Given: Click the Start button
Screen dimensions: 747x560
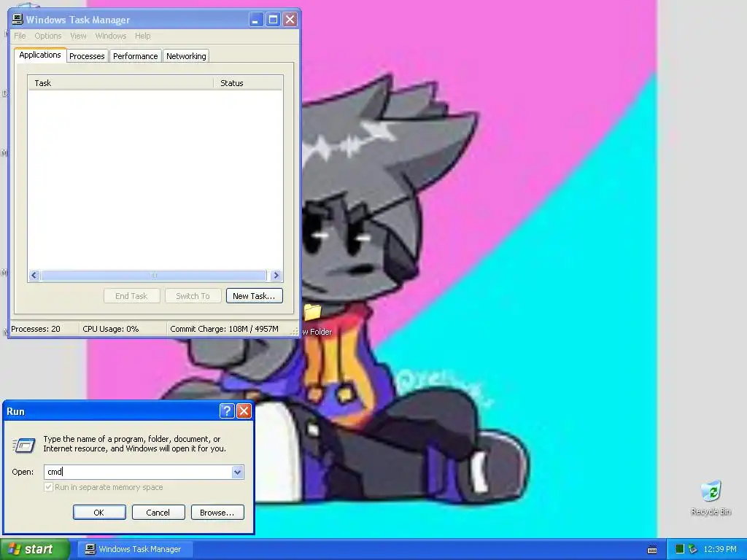Looking at the screenshot, I should (34, 549).
